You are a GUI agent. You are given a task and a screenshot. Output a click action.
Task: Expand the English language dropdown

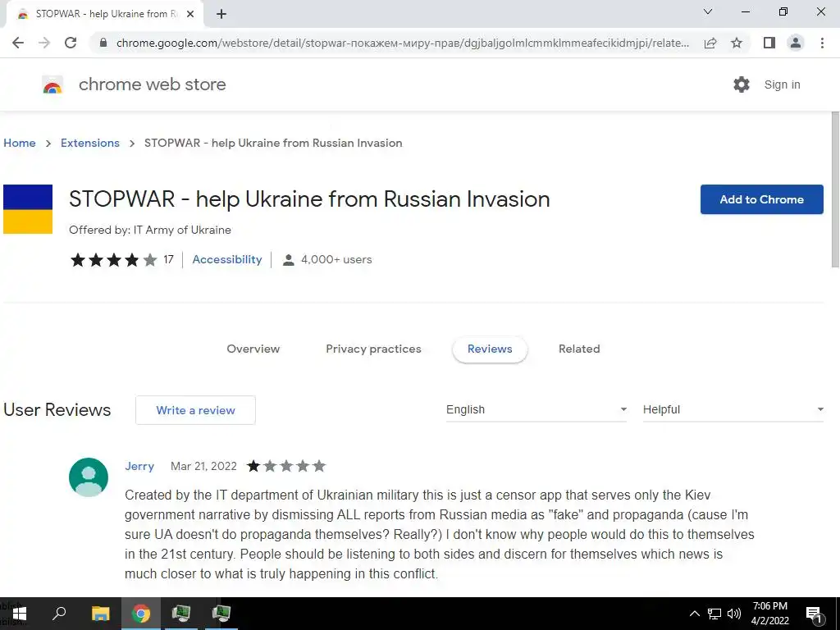point(536,410)
